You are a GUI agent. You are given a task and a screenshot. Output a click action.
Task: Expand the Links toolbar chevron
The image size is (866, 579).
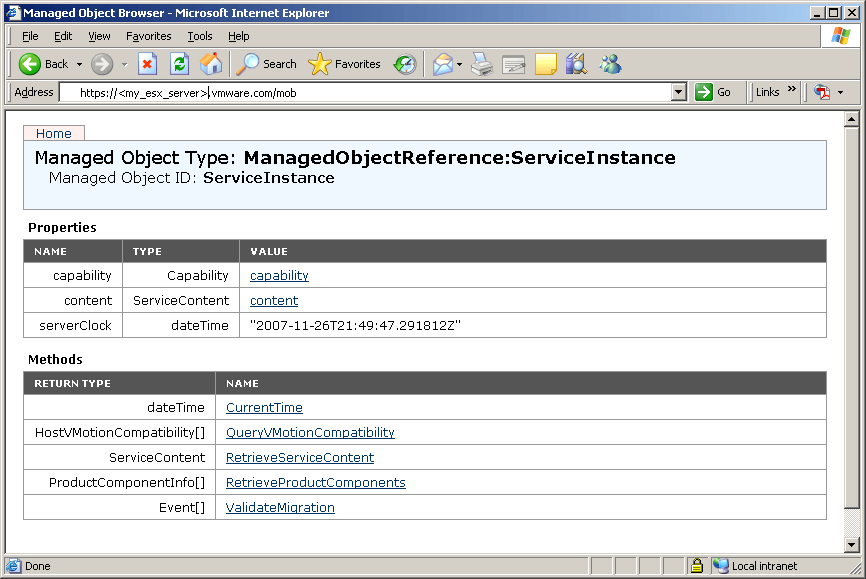pos(792,91)
